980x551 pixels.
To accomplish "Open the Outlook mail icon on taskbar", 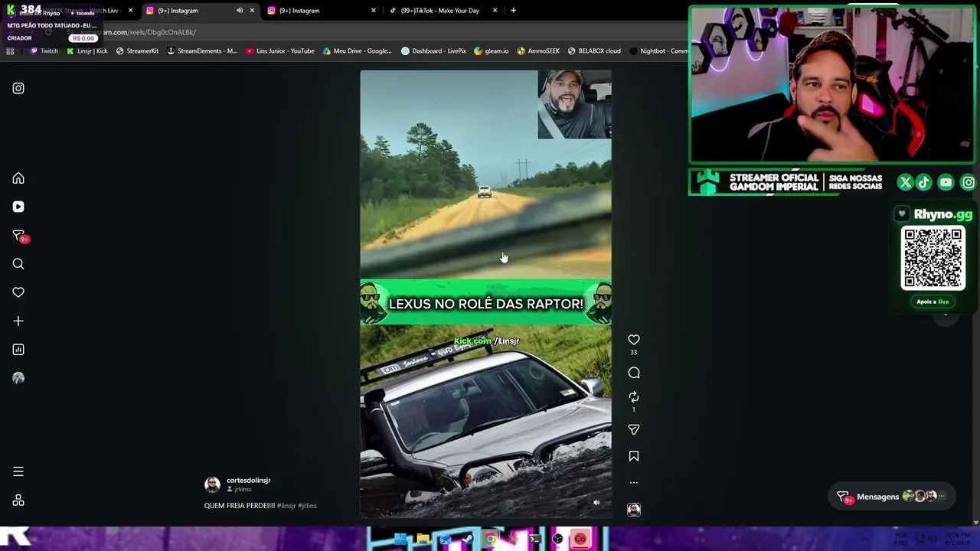I will [x=445, y=540].
